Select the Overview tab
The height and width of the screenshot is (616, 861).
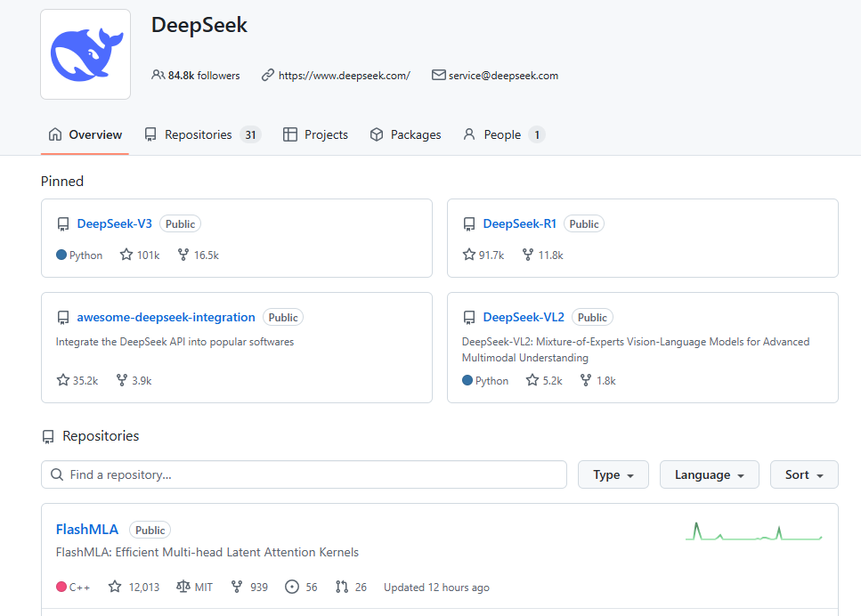[85, 134]
